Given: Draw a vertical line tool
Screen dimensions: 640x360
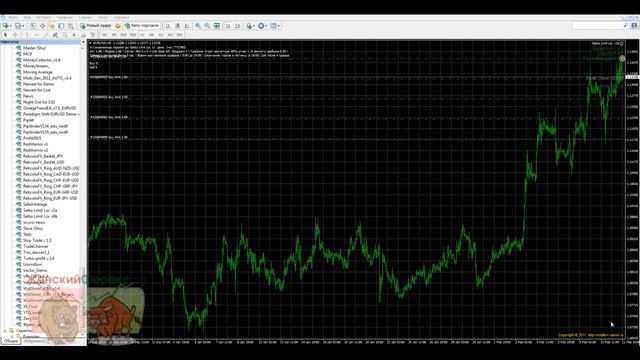Looking at the screenshot, I should click(x=27, y=35).
